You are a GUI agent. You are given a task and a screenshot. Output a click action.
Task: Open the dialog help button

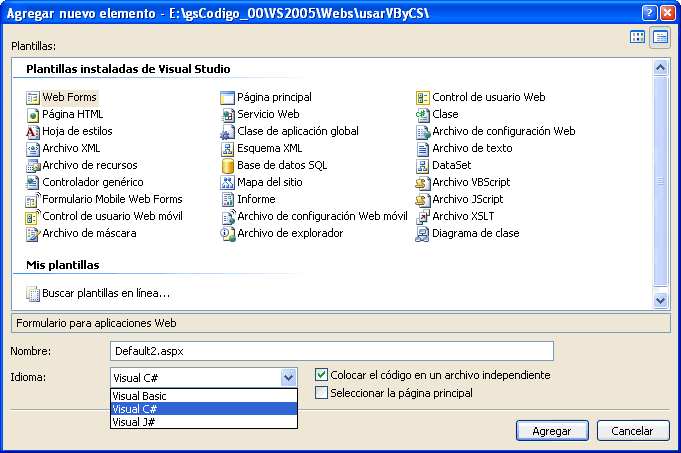[649, 13]
